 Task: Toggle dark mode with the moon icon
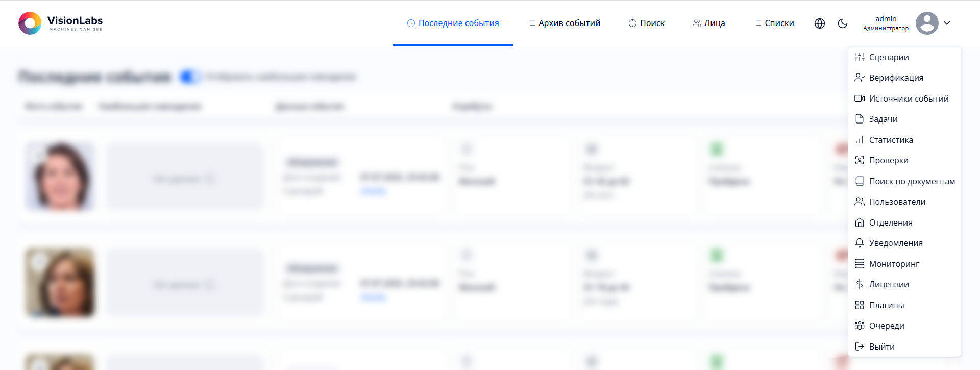click(x=843, y=23)
